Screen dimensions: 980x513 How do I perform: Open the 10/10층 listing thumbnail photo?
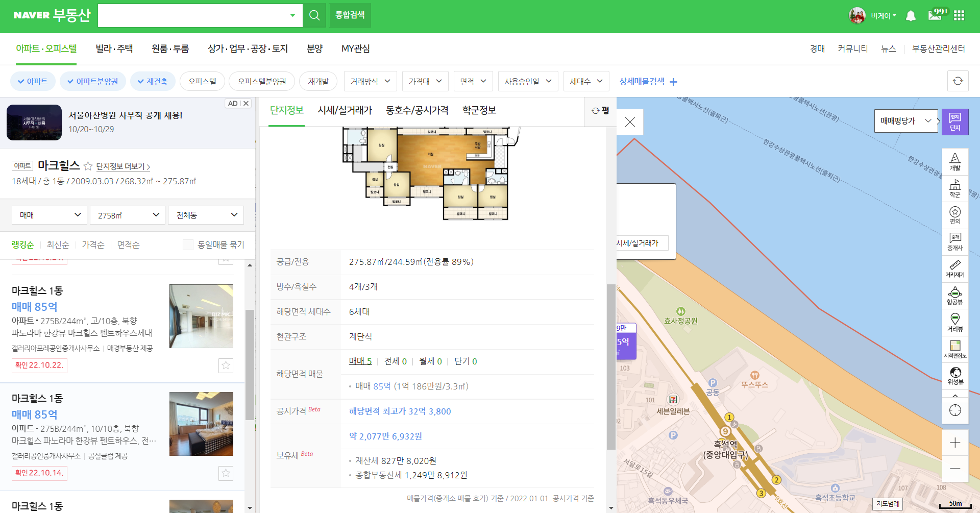(x=201, y=424)
